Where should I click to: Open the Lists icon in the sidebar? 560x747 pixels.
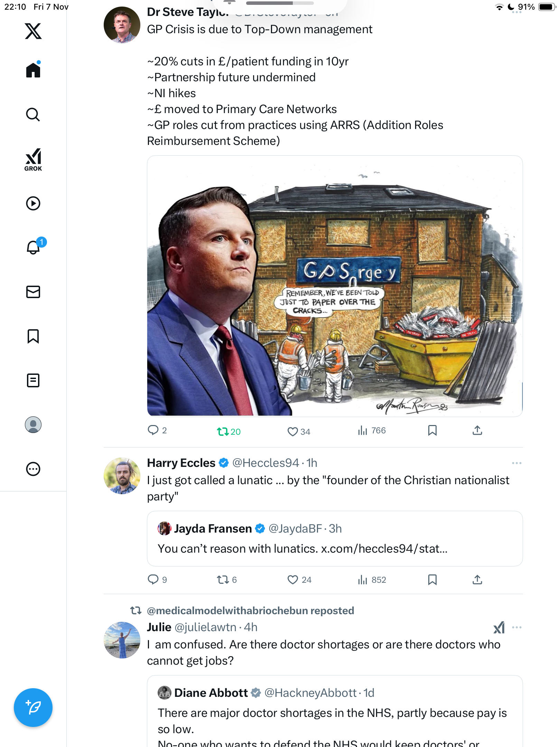33,380
